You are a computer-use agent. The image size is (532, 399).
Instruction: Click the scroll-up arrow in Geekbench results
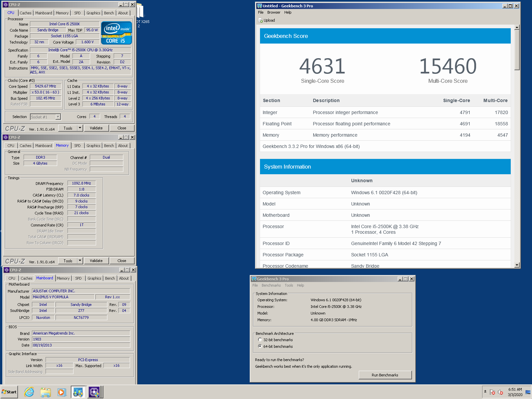point(517,27)
